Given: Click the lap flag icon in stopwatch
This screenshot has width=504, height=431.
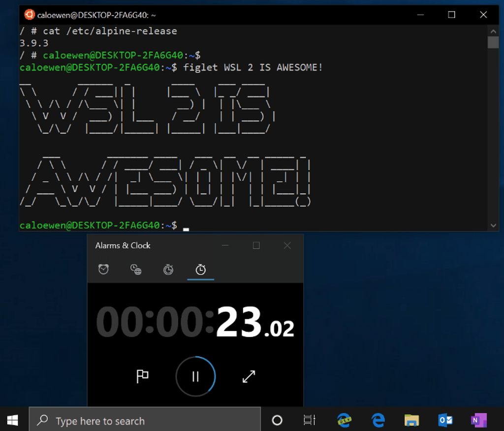Looking at the screenshot, I should 142,376.
